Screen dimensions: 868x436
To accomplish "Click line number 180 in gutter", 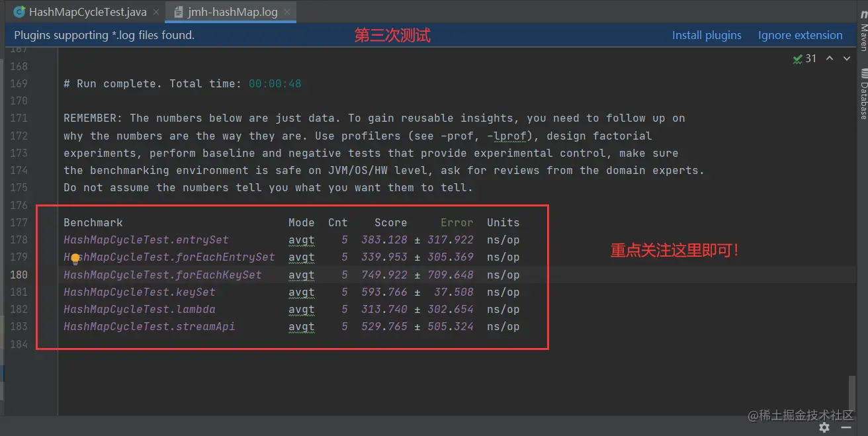I will tap(19, 275).
